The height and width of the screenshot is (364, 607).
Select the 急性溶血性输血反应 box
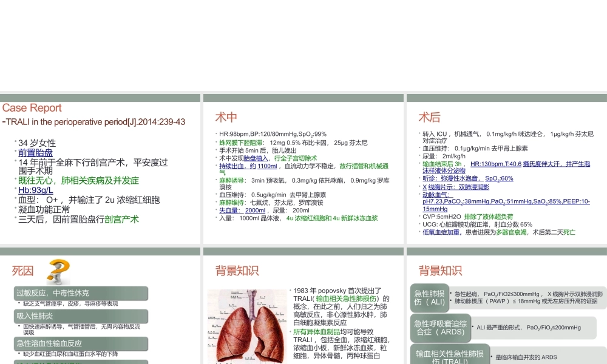81,343
